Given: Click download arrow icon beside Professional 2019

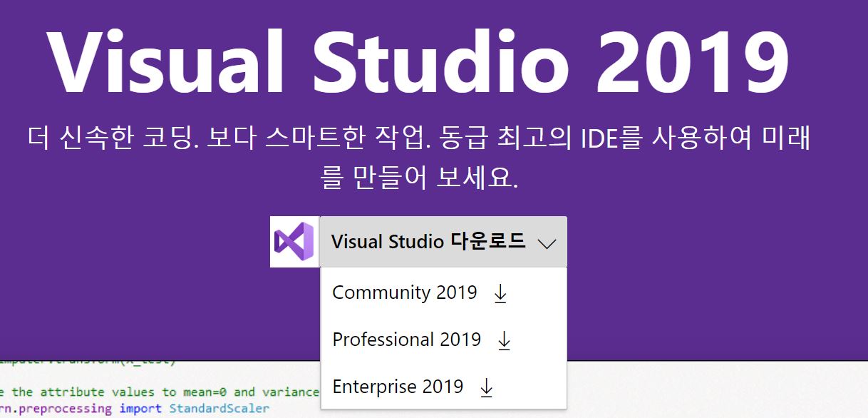Looking at the screenshot, I should [504, 341].
